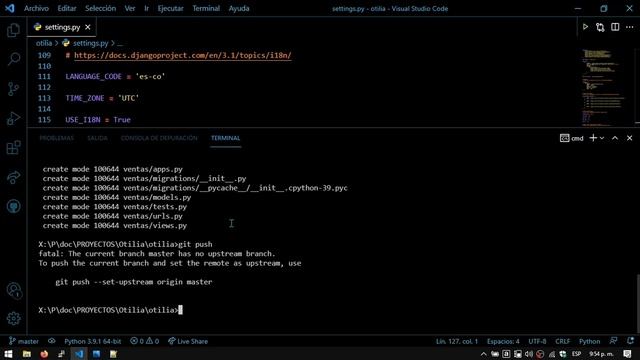The image size is (640, 360).
Task: Open the Ir menu
Action: 147,8
